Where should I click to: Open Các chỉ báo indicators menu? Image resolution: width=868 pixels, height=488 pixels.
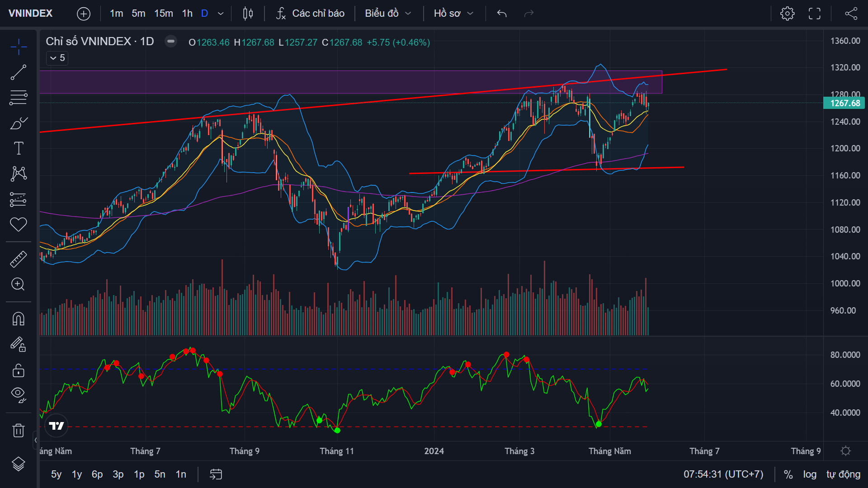(x=311, y=14)
